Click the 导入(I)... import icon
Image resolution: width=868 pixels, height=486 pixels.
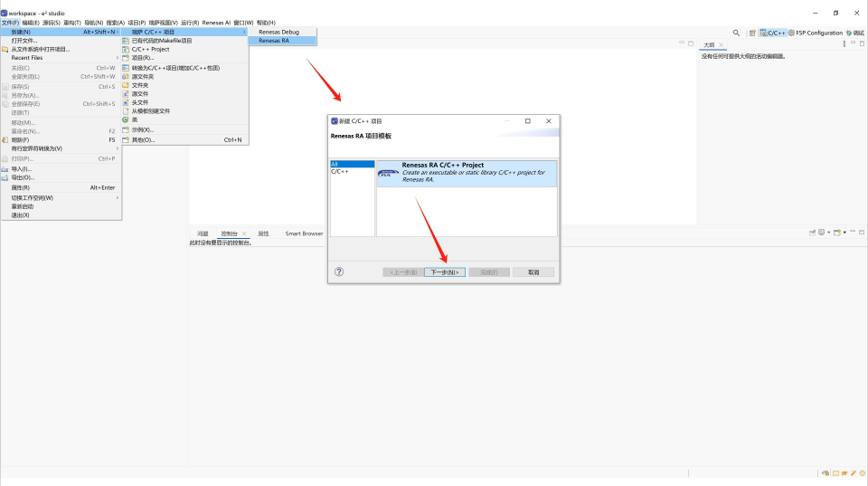(5, 169)
